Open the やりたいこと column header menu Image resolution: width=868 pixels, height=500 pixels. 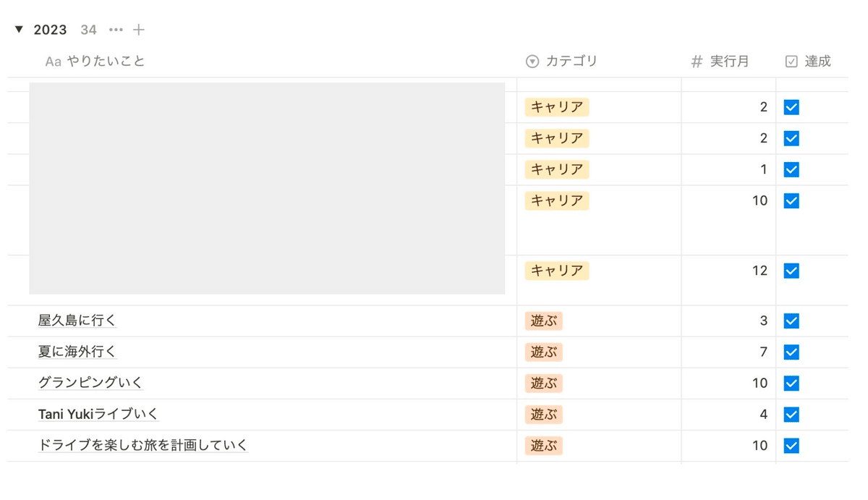(x=106, y=62)
